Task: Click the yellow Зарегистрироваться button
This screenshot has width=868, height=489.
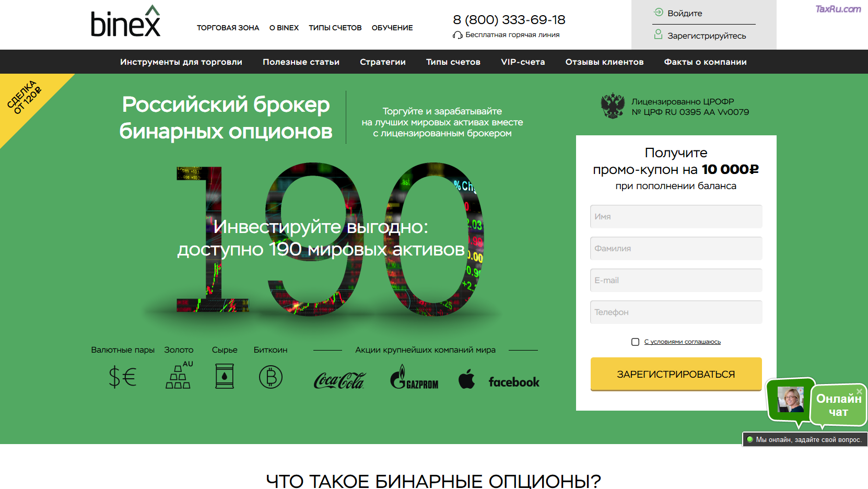Action: tap(676, 374)
